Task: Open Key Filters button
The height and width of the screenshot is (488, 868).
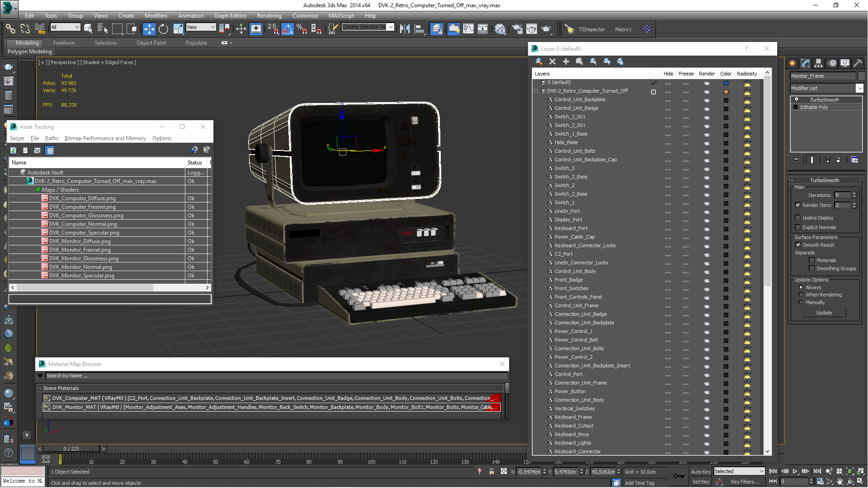Action: coord(745,482)
